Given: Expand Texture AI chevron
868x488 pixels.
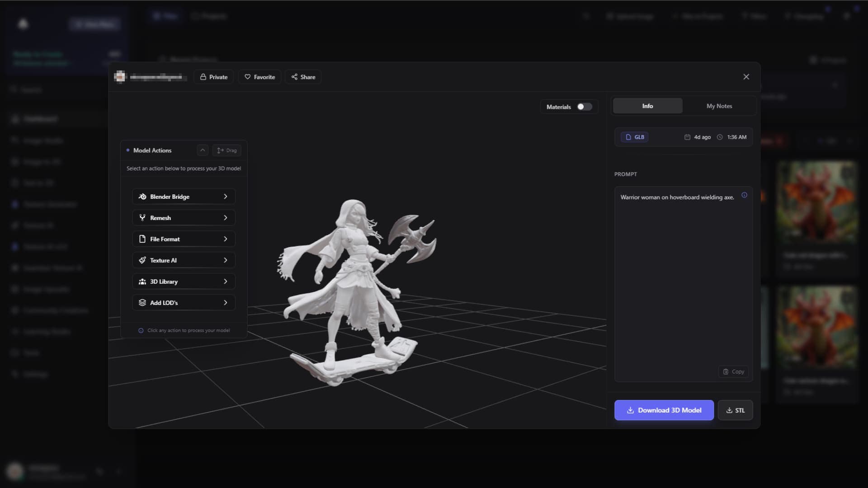Looking at the screenshot, I should (226, 260).
